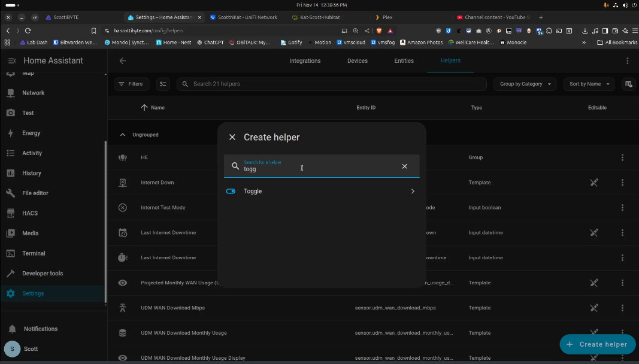The width and height of the screenshot is (639, 364).
Task: Open Notifications in the sidebar
Action: [40, 329]
